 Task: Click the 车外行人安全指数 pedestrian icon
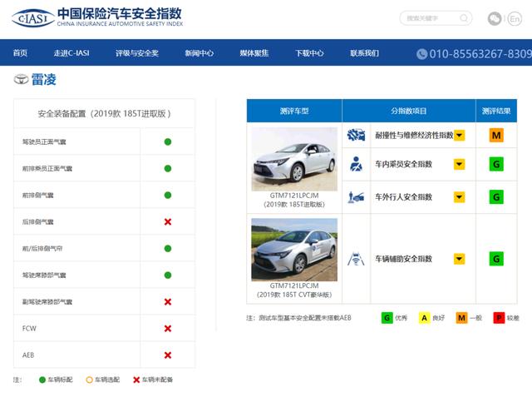coord(356,197)
